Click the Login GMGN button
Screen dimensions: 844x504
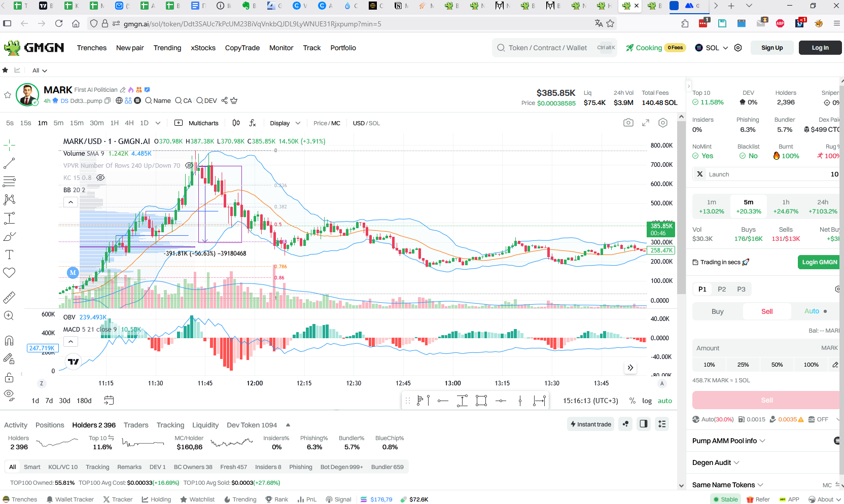coord(820,262)
